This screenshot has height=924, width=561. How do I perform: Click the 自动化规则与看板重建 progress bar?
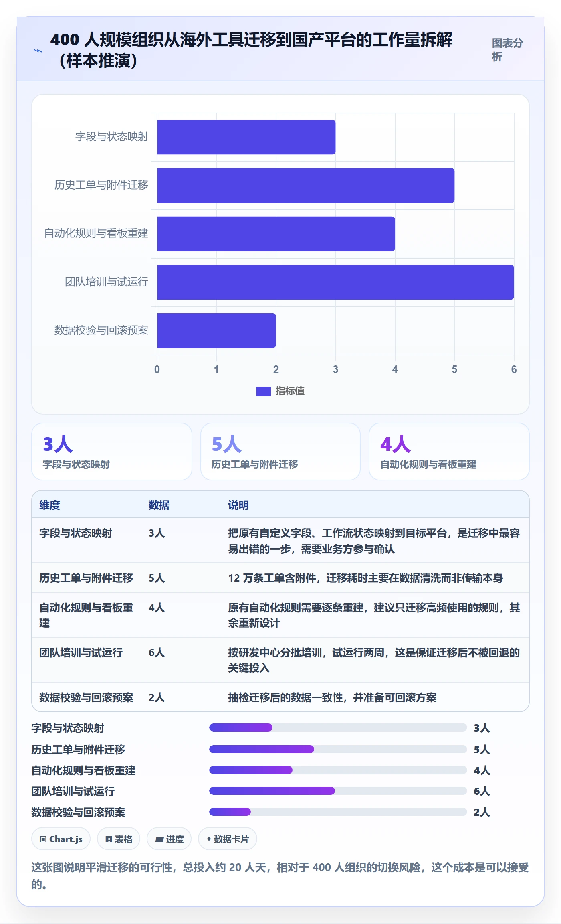click(338, 770)
